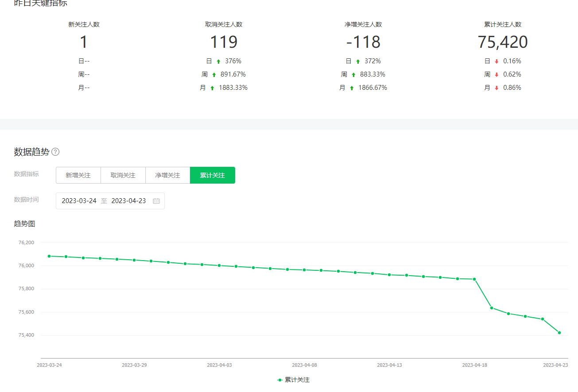Show the 净增关注 trend tab
578x392 pixels.
(x=168, y=175)
